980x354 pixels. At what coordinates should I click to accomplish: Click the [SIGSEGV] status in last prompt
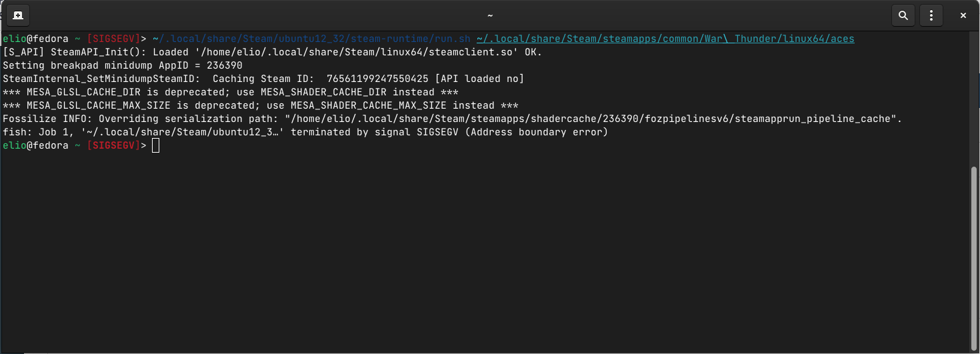click(x=113, y=145)
